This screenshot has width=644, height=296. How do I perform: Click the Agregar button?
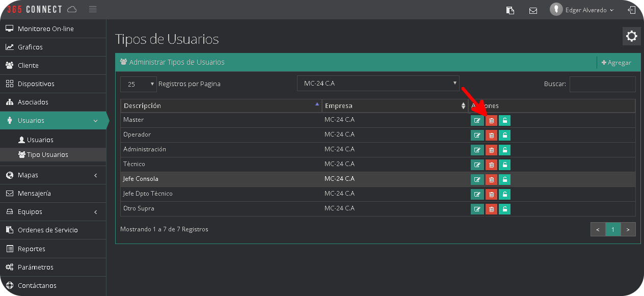[616, 63]
